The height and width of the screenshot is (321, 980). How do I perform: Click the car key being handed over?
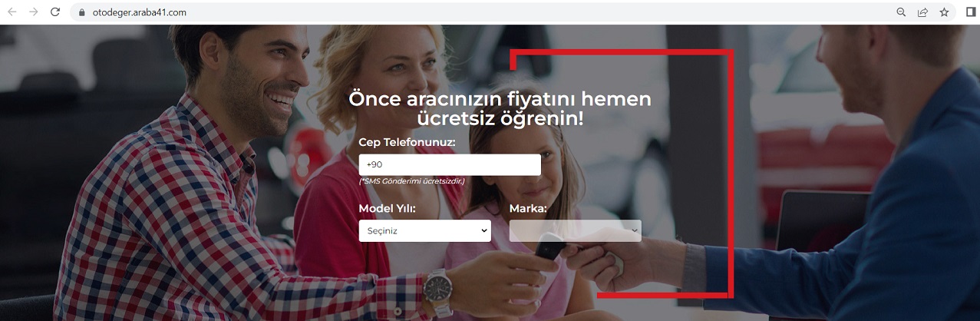[x=549, y=247]
